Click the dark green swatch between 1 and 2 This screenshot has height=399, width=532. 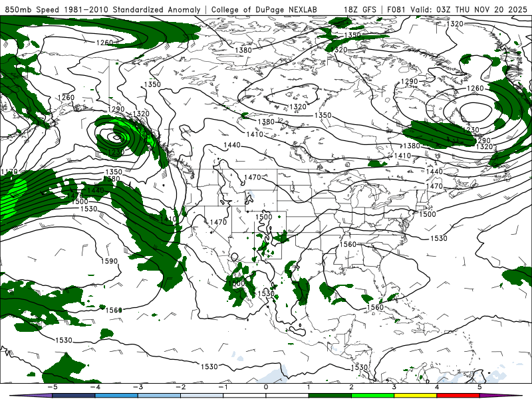330,396
